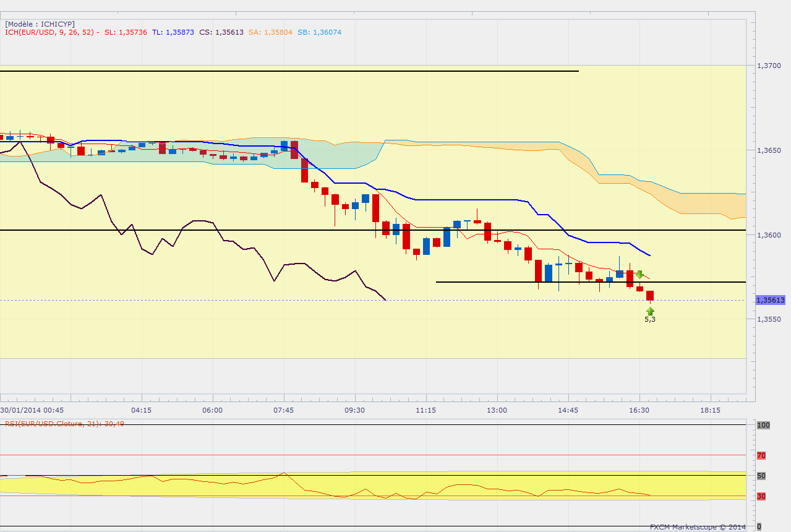Click the blue TL: 1,35873 value
Image resolution: width=791 pixels, height=532 pixels.
click(x=173, y=32)
